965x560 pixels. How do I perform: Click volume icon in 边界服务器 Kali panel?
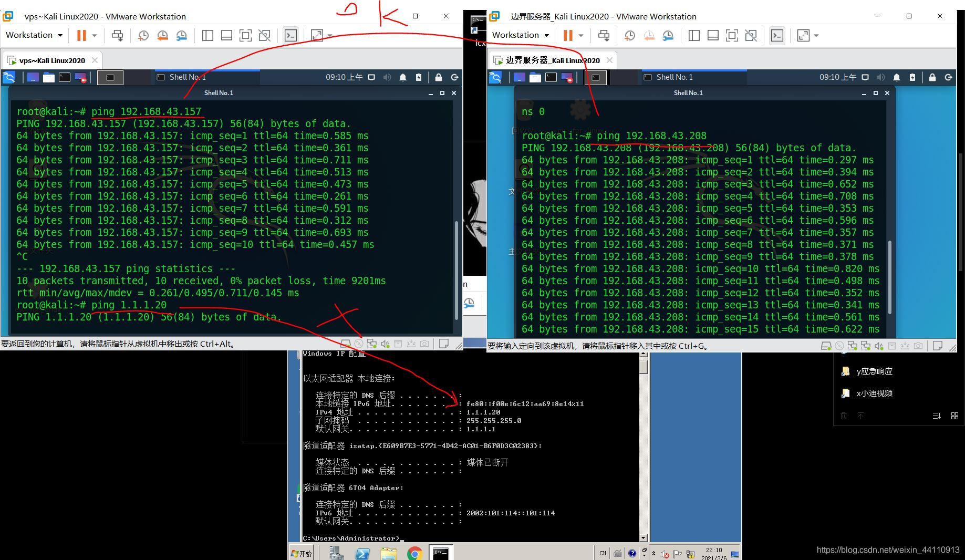881,77
